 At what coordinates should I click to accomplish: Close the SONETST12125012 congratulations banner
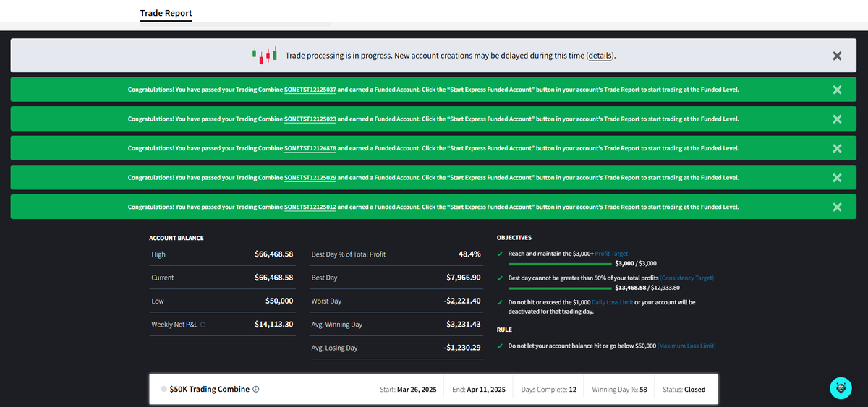[837, 207]
